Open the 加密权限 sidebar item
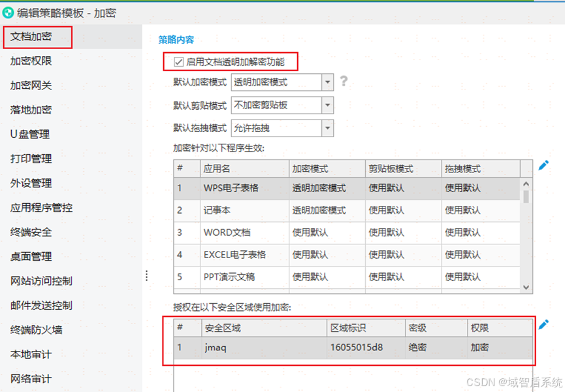Viewport: 565px width, 392px height. 31,61
